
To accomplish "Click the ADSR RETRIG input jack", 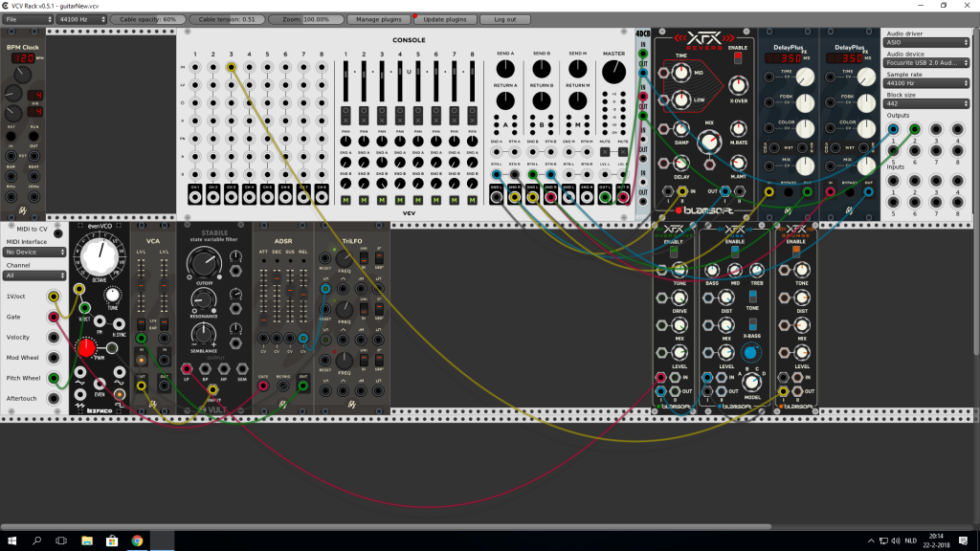I will click(283, 386).
